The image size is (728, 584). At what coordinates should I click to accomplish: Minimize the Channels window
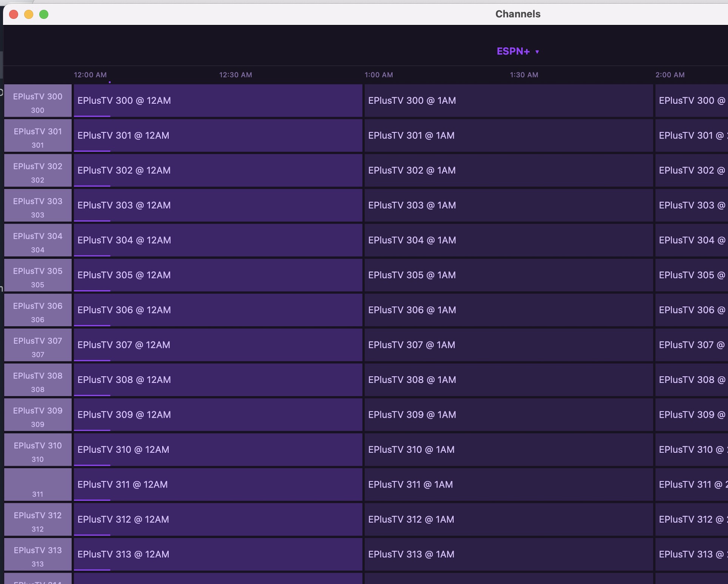click(29, 14)
